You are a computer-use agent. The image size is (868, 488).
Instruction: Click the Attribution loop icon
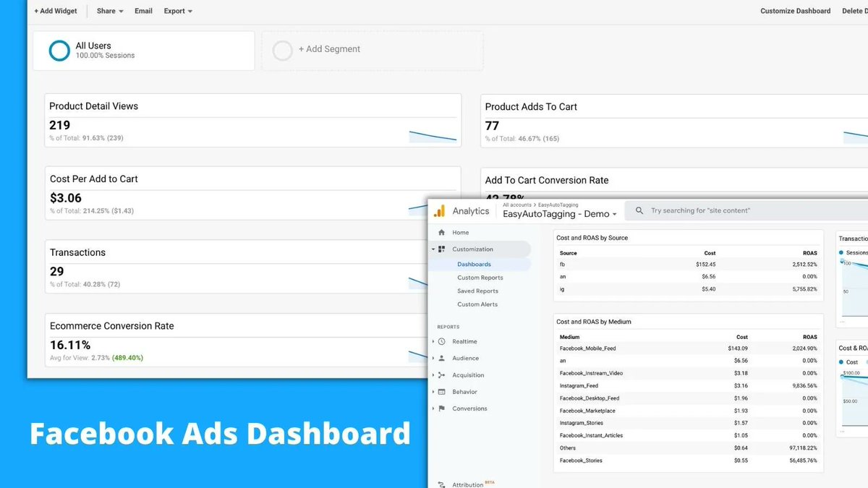[441, 484]
